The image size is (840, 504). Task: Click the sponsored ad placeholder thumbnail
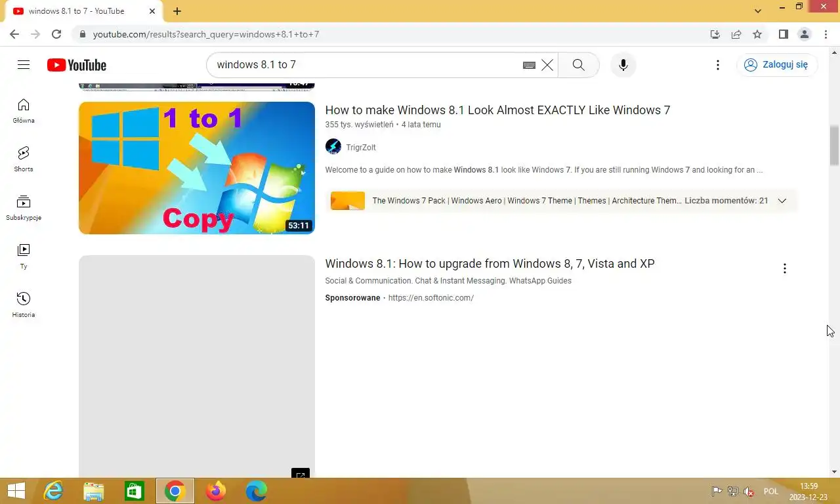tap(197, 366)
